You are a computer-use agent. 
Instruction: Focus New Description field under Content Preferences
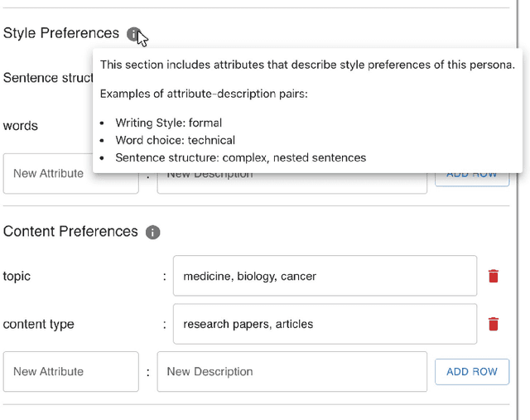pyautogui.click(x=291, y=372)
